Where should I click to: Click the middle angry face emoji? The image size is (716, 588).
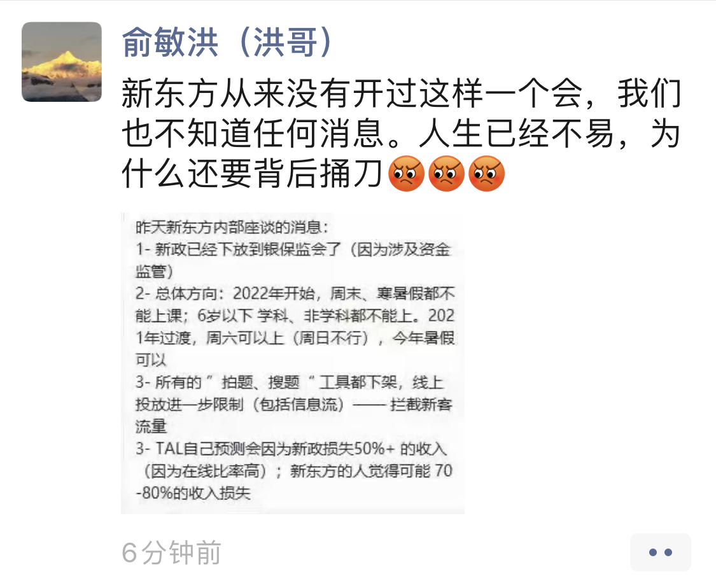click(447, 174)
